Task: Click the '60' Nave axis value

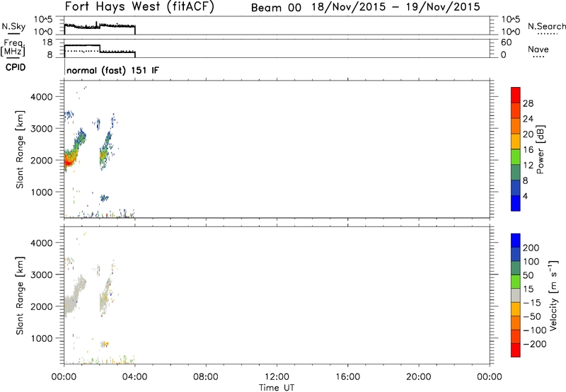Action: click(507, 42)
